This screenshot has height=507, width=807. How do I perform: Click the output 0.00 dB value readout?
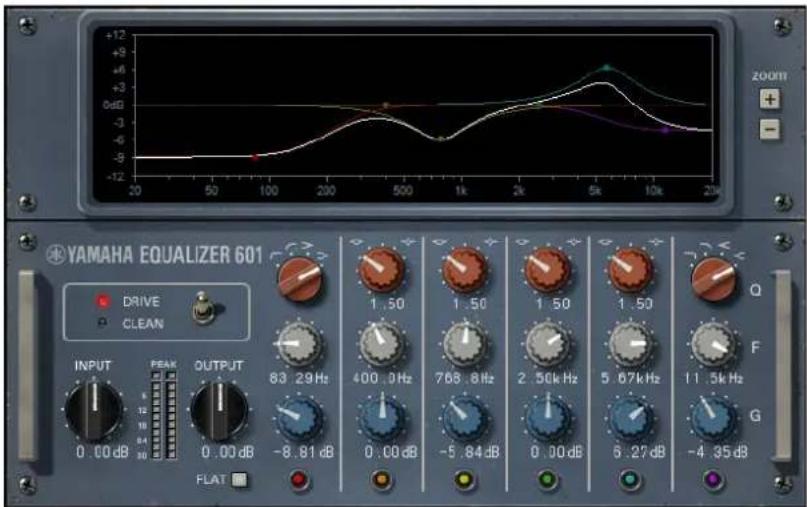[227, 452]
